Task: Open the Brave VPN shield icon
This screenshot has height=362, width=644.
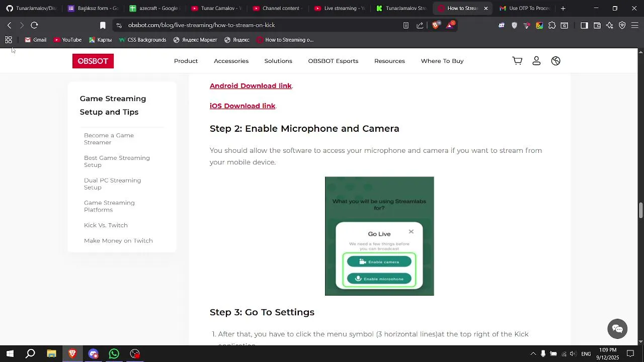Action: coord(622,25)
